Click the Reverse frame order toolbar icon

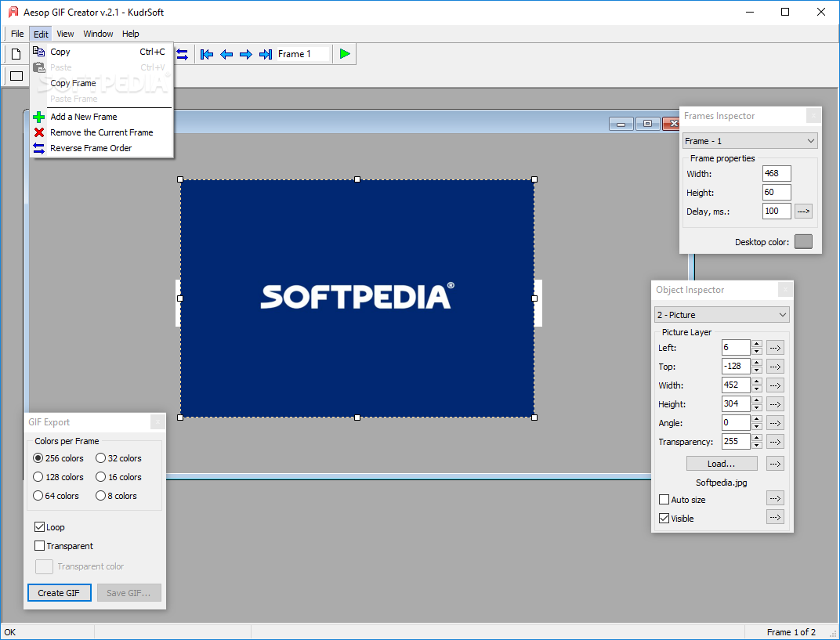pyautogui.click(x=182, y=54)
